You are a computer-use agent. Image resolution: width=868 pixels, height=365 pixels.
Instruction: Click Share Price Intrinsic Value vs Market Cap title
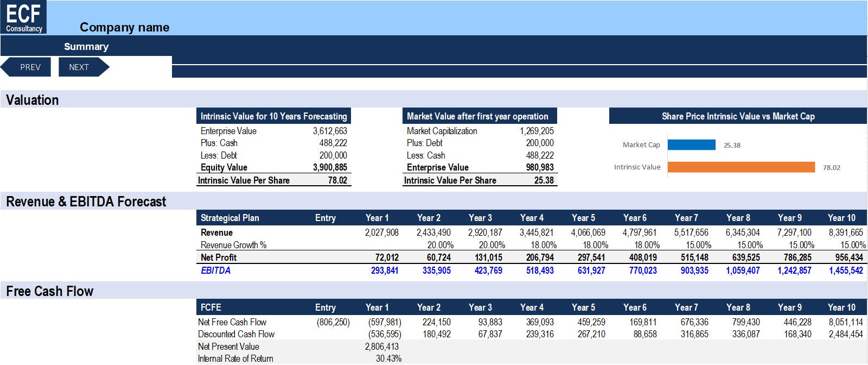point(738,116)
